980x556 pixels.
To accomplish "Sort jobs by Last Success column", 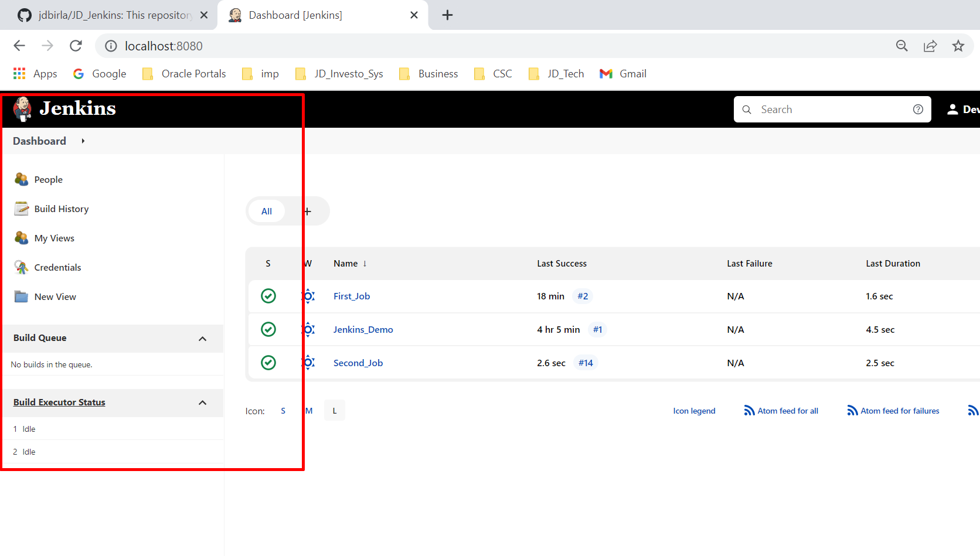I will [562, 264].
